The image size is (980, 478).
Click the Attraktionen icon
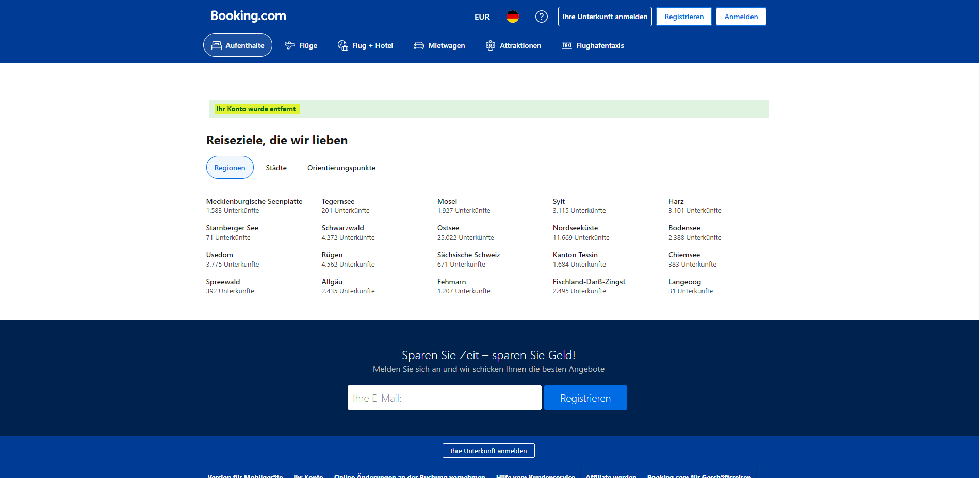[491, 45]
